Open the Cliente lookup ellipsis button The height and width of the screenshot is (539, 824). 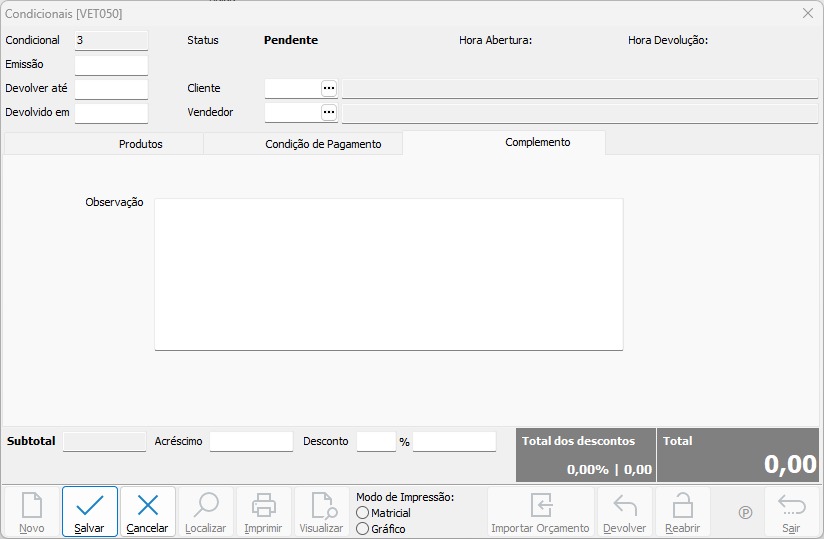tap(328, 88)
